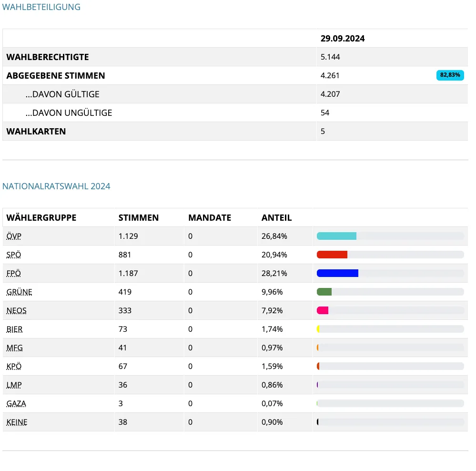
Task: Click the SPÖ red share bar
Action: tap(332, 255)
